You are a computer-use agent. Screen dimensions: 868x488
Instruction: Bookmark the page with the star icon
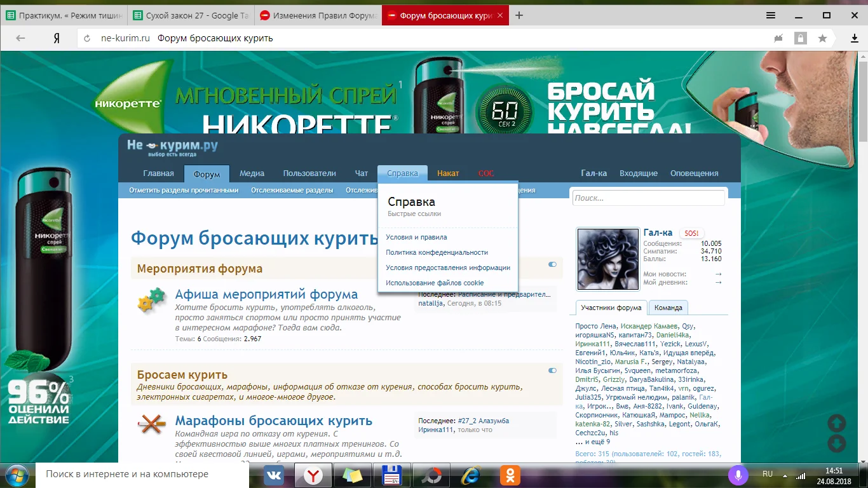coord(822,38)
